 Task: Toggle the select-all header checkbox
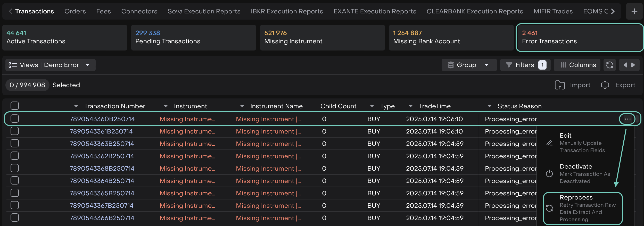point(15,106)
